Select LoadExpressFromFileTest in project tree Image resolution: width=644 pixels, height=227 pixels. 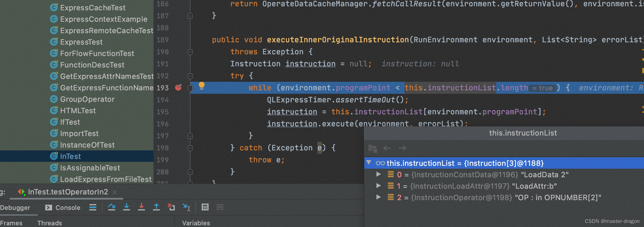(x=106, y=179)
